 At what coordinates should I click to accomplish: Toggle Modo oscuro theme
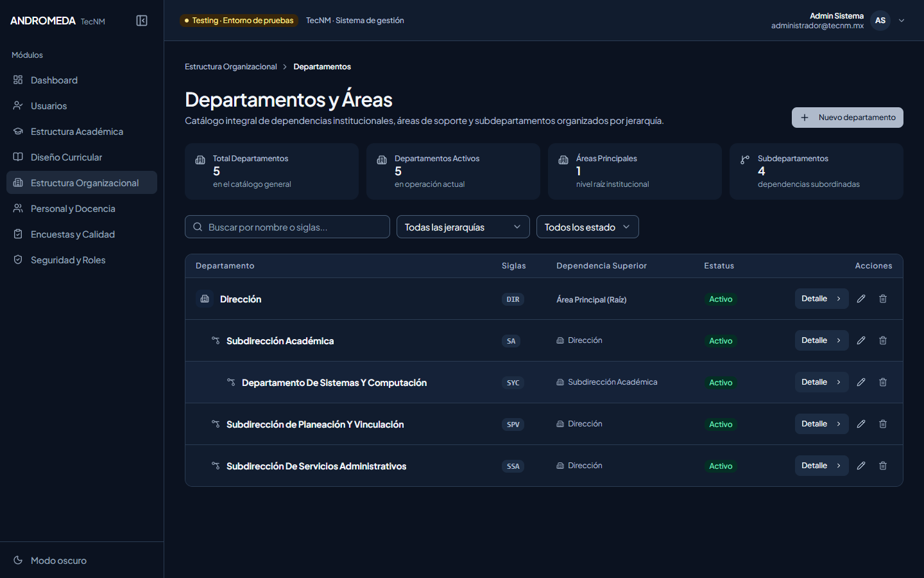81,561
